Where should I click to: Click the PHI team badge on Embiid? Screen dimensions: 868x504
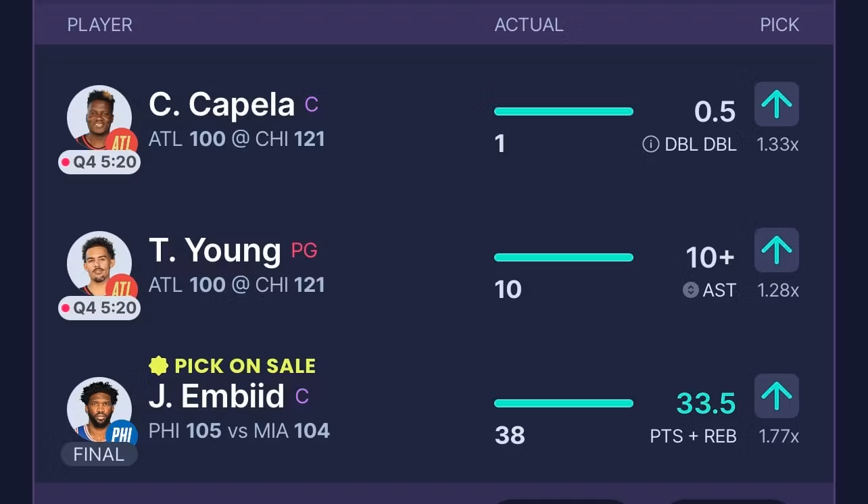[x=122, y=433]
